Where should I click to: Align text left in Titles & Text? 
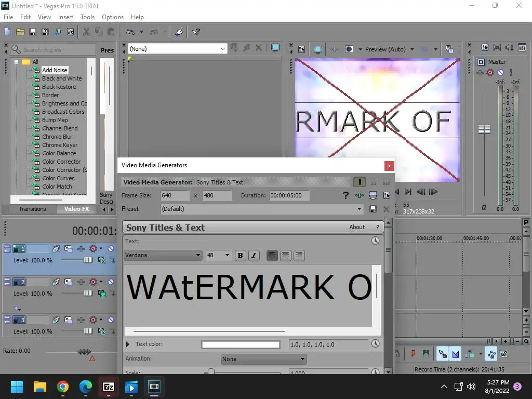pos(272,256)
